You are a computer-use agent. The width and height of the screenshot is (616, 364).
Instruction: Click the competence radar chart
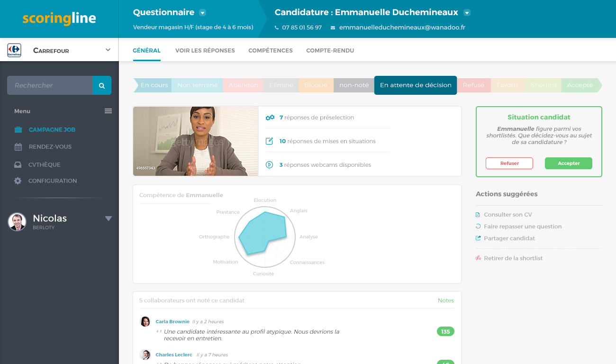pos(265,237)
